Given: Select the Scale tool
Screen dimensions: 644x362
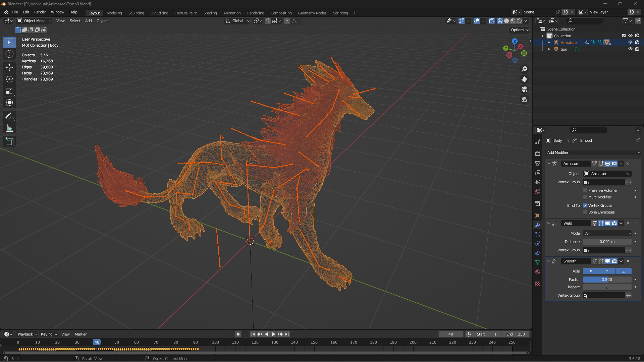Looking at the screenshot, I should tap(9, 91).
